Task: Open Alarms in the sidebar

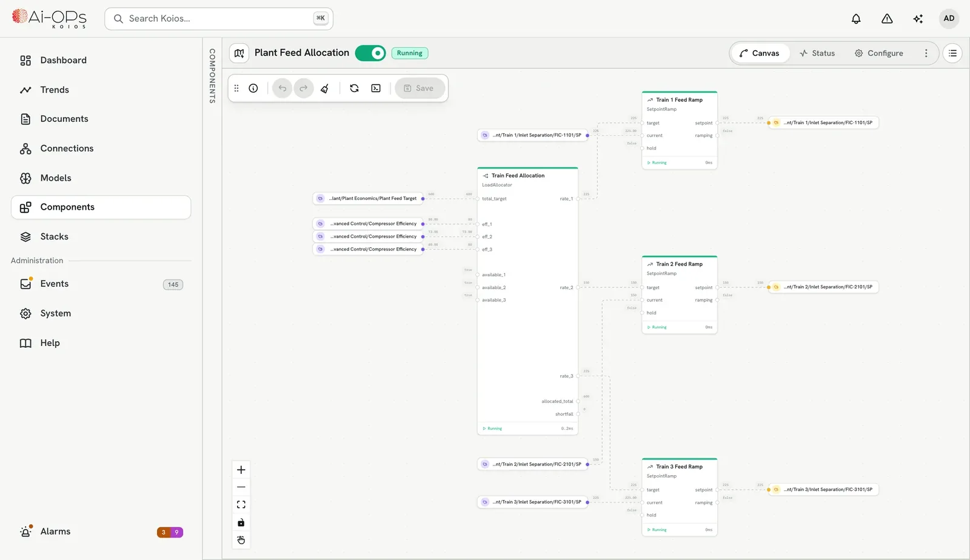Action: (x=101, y=532)
